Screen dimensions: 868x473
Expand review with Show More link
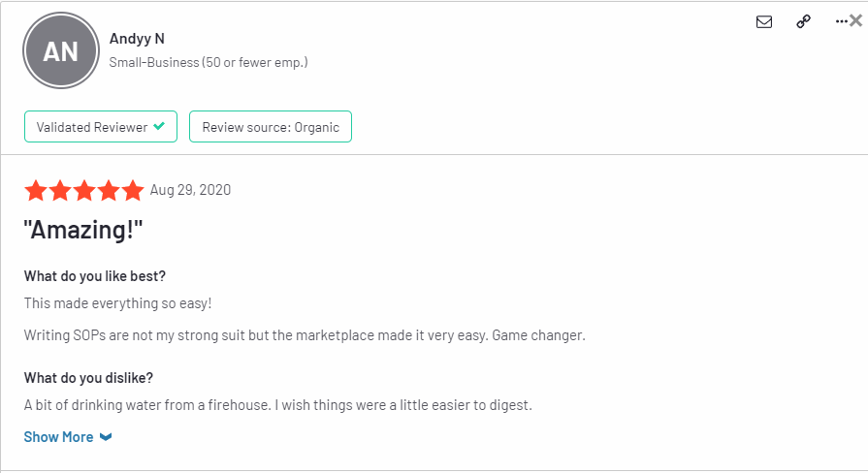[x=59, y=437]
